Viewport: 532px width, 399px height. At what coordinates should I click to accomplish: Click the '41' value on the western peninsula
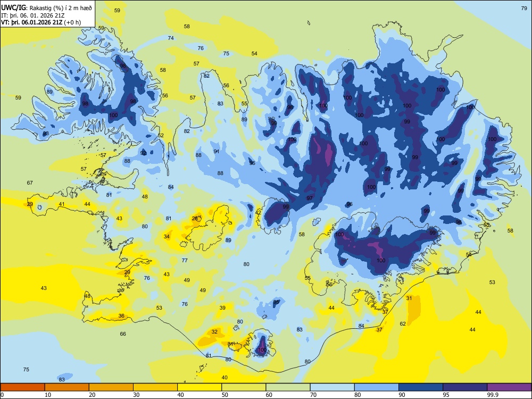click(x=61, y=204)
